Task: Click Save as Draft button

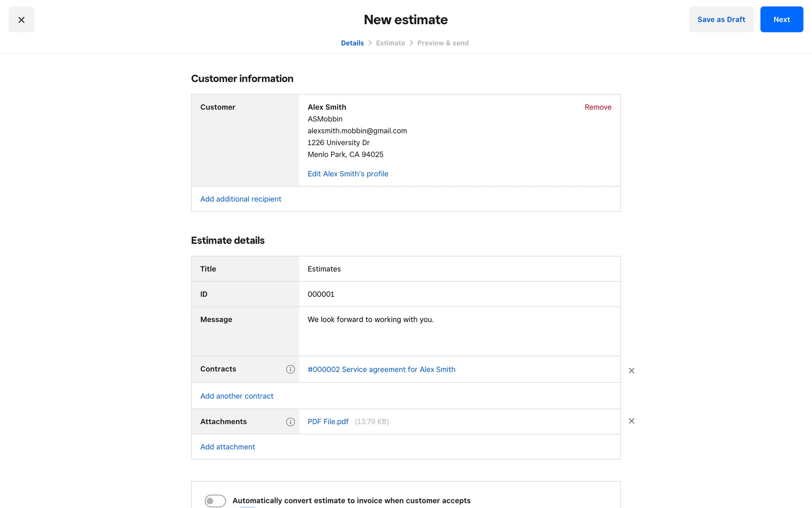Action: (721, 19)
